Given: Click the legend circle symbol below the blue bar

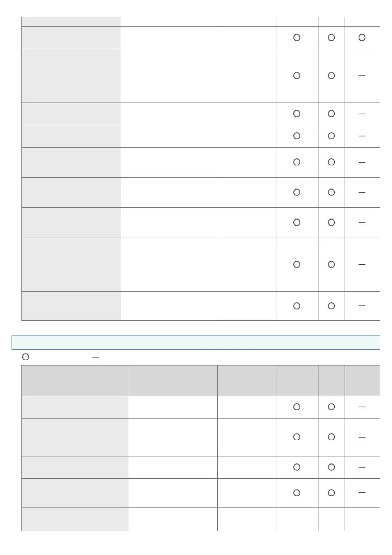Looking at the screenshot, I should pos(25,357).
